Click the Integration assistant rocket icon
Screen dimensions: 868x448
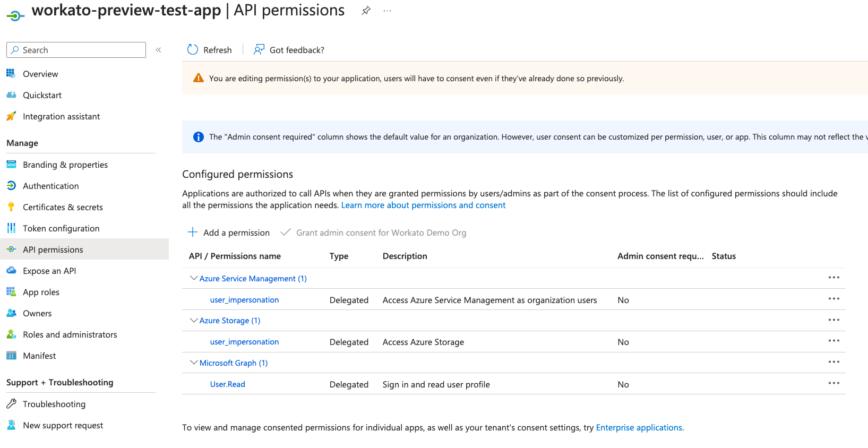[x=11, y=116]
